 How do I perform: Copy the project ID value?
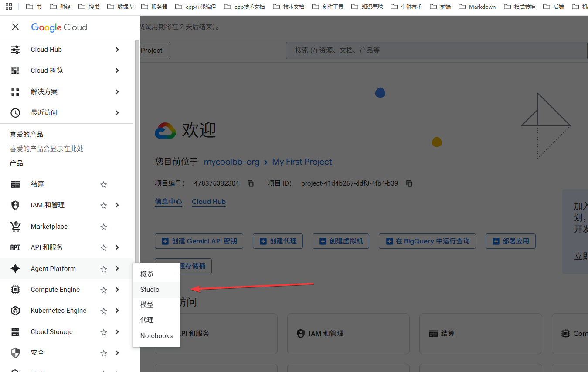[409, 183]
